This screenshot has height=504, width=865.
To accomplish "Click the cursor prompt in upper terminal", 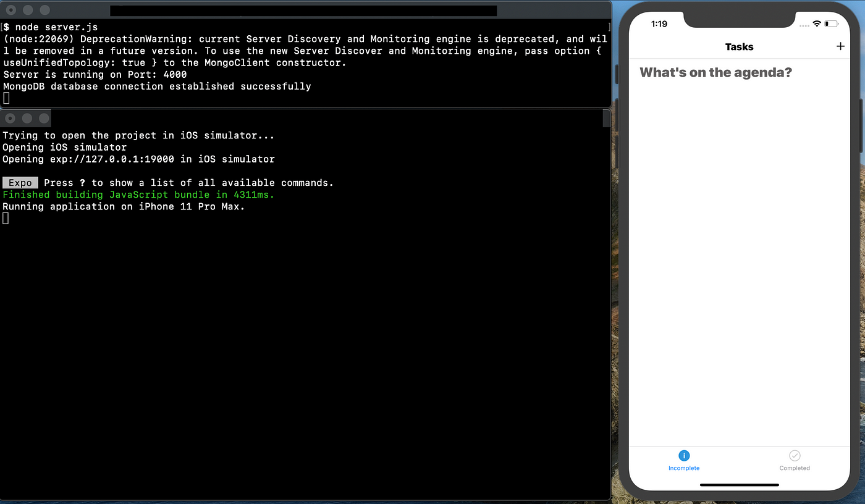I will [x=6, y=98].
